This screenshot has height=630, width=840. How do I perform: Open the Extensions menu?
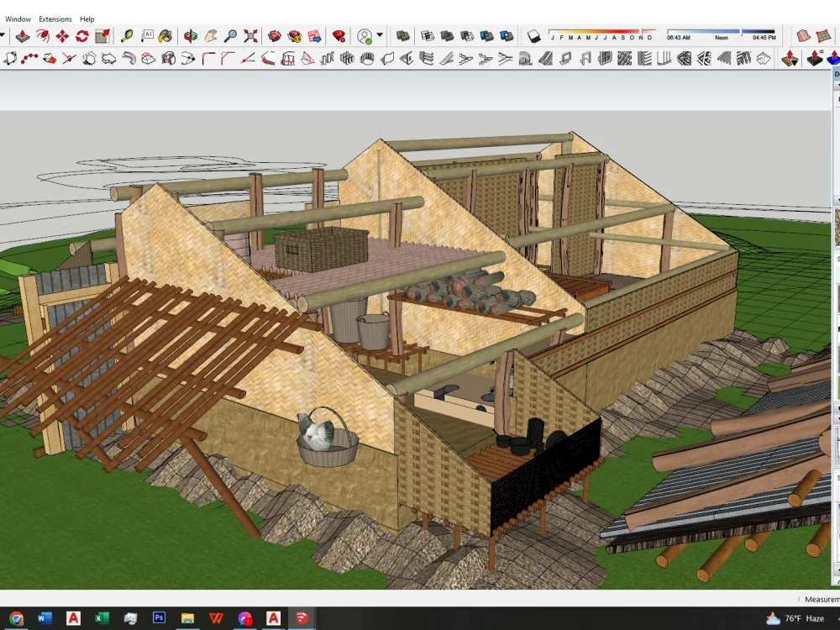[55, 18]
